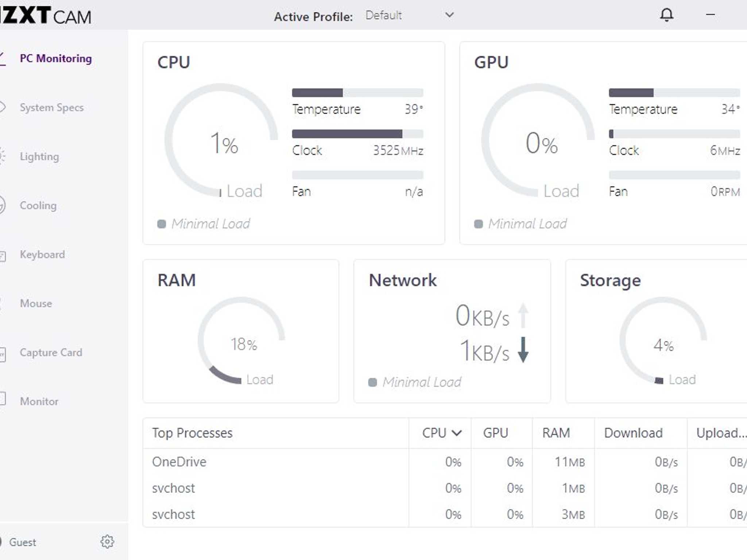This screenshot has height=560, width=747.
Task: Click the Guest account label
Action: pos(22,542)
